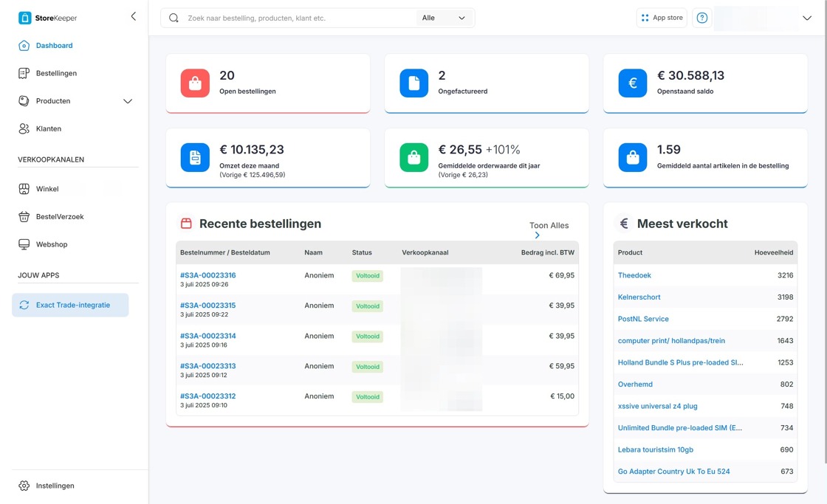This screenshot has height=504, width=827.
Task: Open order #S3A-00023313
Action: tap(207, 366)
